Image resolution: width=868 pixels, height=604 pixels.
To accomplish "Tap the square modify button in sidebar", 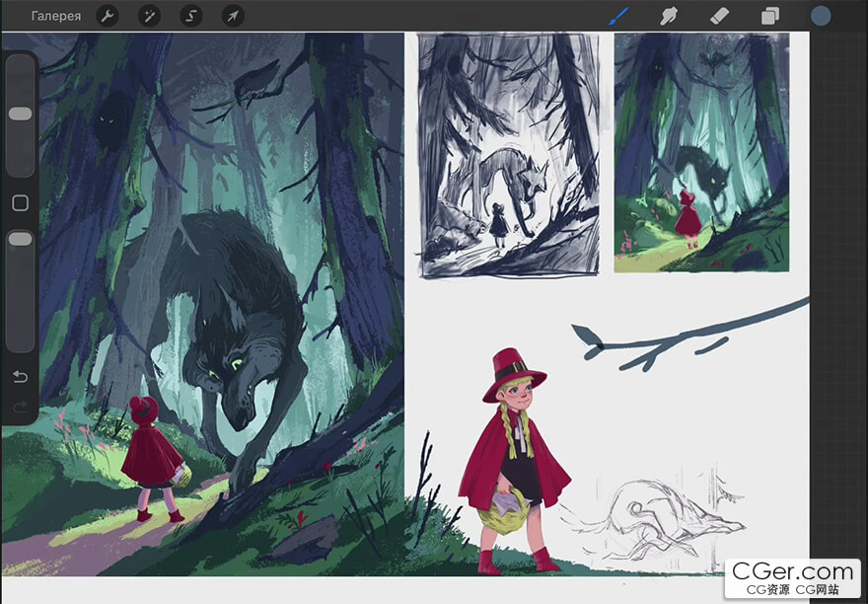I will click(21, 202).
